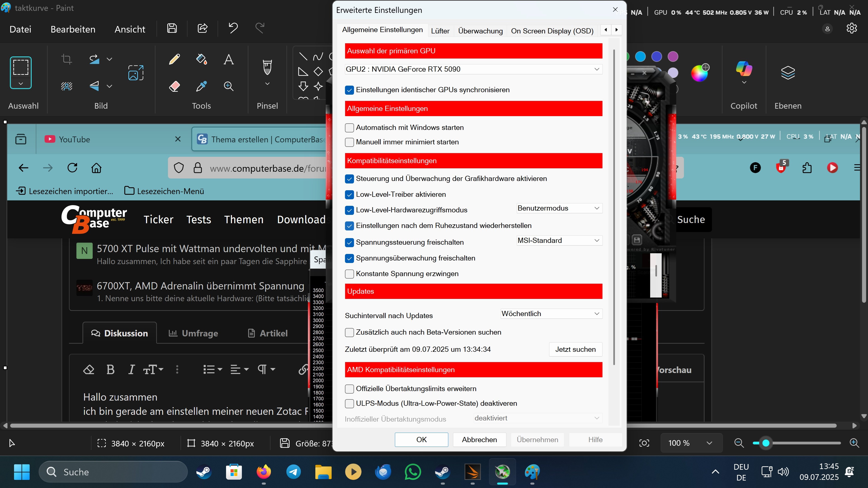The image size is (868, 488).
Task: Select the Eraser tool
Action: [x=174, y=86]
